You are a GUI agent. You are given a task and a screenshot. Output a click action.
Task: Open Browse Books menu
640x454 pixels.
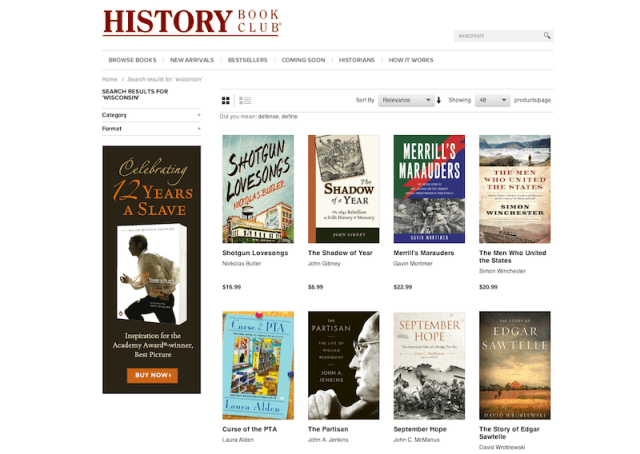tap(132, 60)
